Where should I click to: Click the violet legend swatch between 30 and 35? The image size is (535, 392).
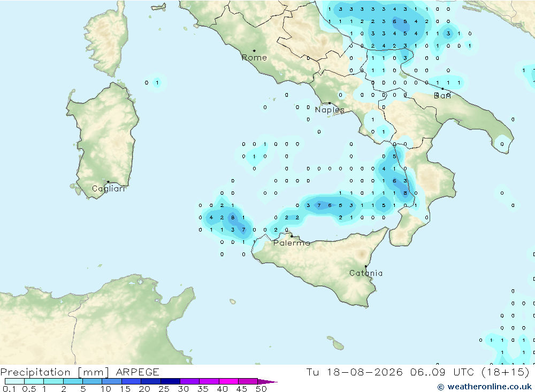pos(190,381)
